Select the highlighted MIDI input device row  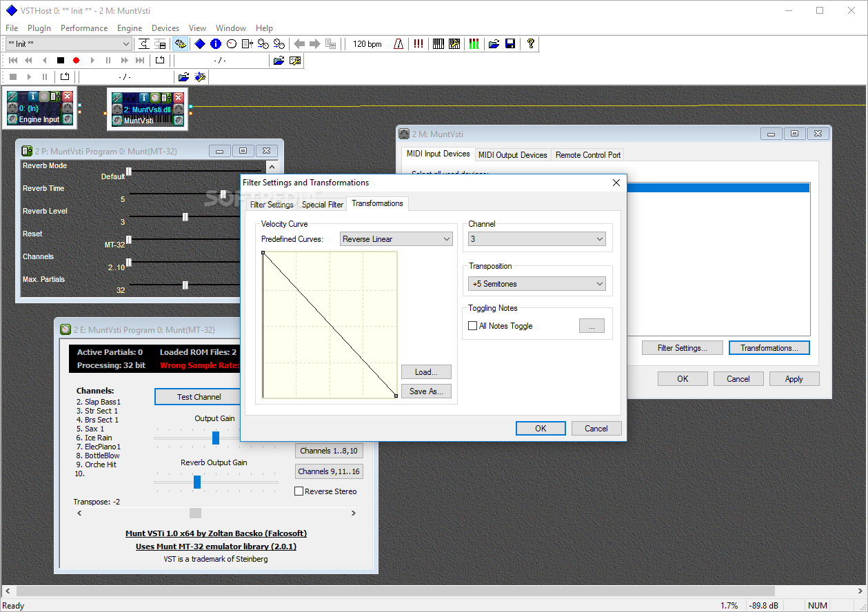[x=717, y=187]
